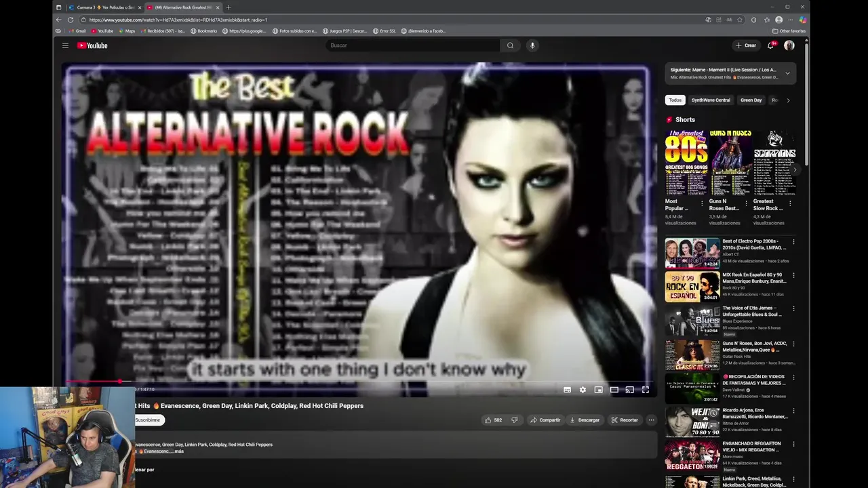
Task: Click the Buscar search field
Action: pos(414,45)
